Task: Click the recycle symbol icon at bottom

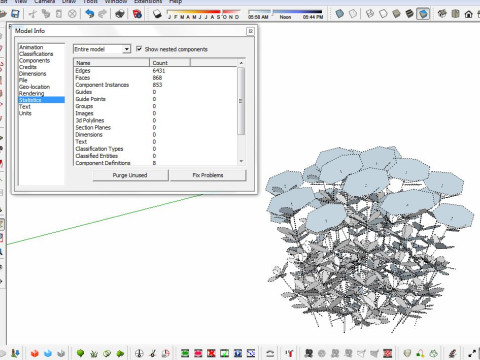Action: coord(433,353)
